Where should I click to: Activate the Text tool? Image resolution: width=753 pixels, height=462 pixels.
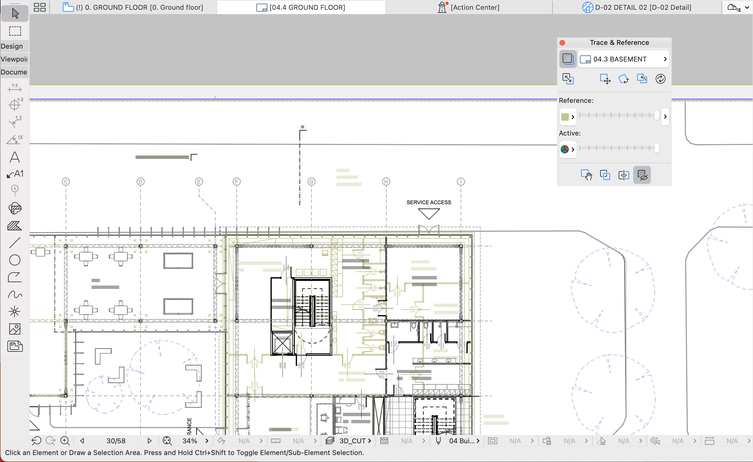point(14,157)
